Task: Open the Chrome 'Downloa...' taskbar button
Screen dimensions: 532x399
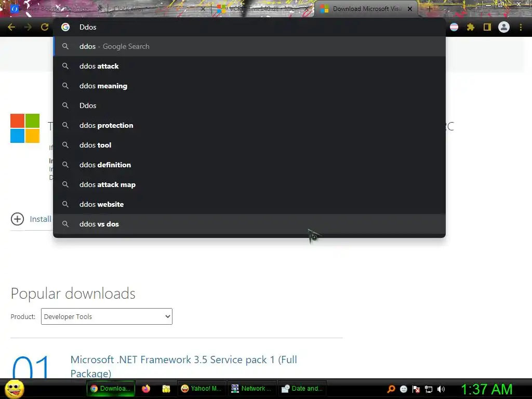Action: [x=111, y=389]
